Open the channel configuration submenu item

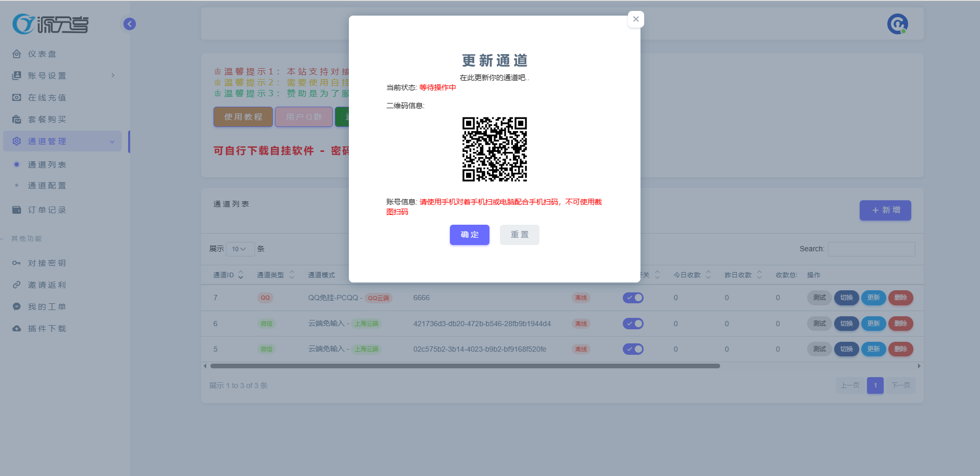tap(47, 186)
